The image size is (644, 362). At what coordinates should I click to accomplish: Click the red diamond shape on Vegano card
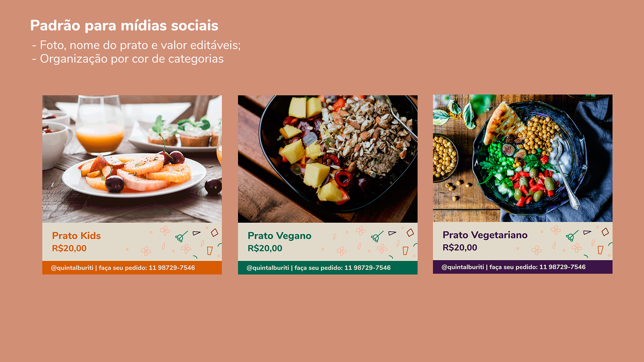point(410,232)
